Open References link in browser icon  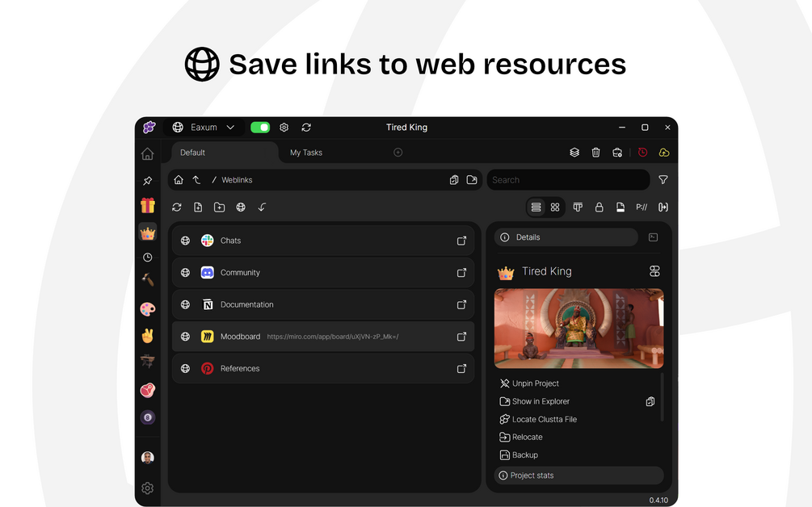click(x=461, y=368)
